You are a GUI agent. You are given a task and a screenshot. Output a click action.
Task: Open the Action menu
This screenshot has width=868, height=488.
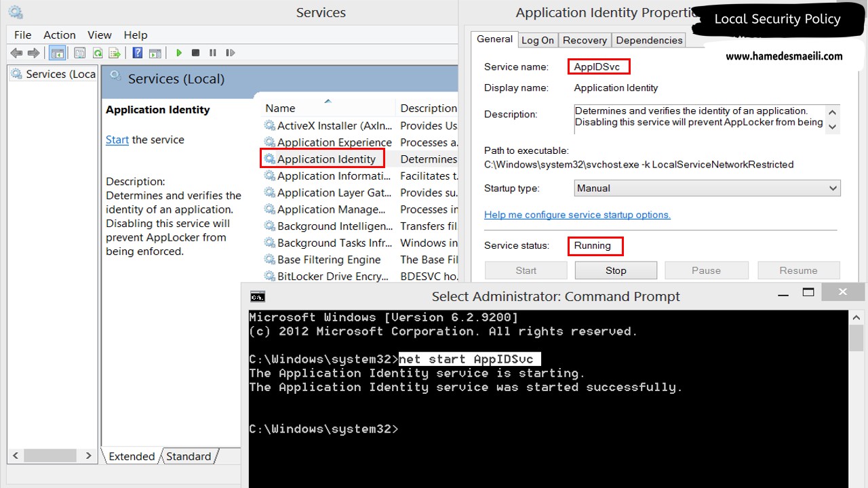(60, 35)
